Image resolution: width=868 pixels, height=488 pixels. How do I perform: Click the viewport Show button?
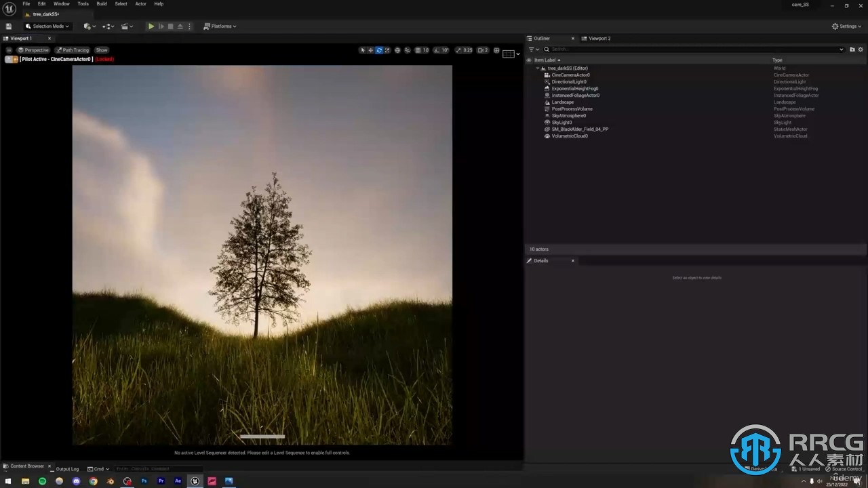(101, 50)
